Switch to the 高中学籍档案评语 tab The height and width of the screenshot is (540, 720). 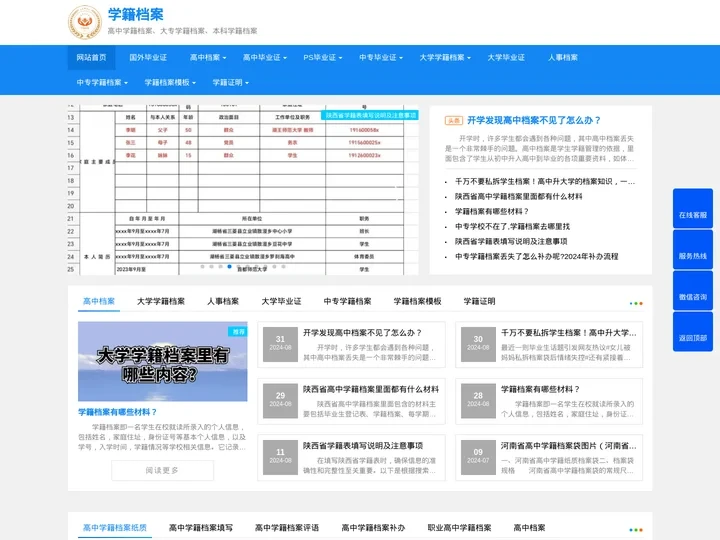tap(287, 528)
